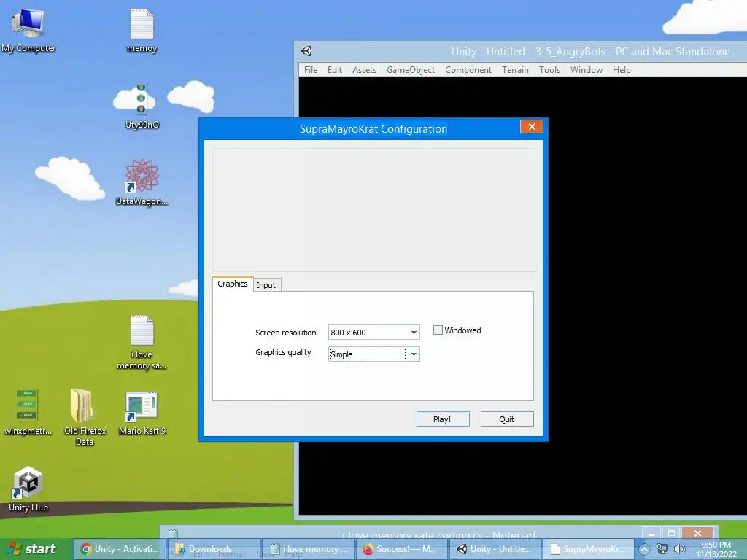This screenshot has height=560, width=747.
Task: Open the Assets menu in Unity
Action: point(364,70)
